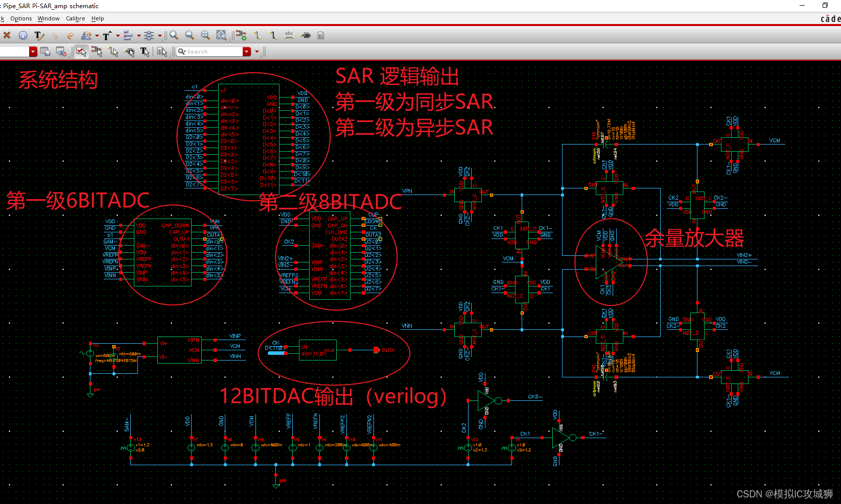Click the Zoom In magnifier icon

pos(174,35)
